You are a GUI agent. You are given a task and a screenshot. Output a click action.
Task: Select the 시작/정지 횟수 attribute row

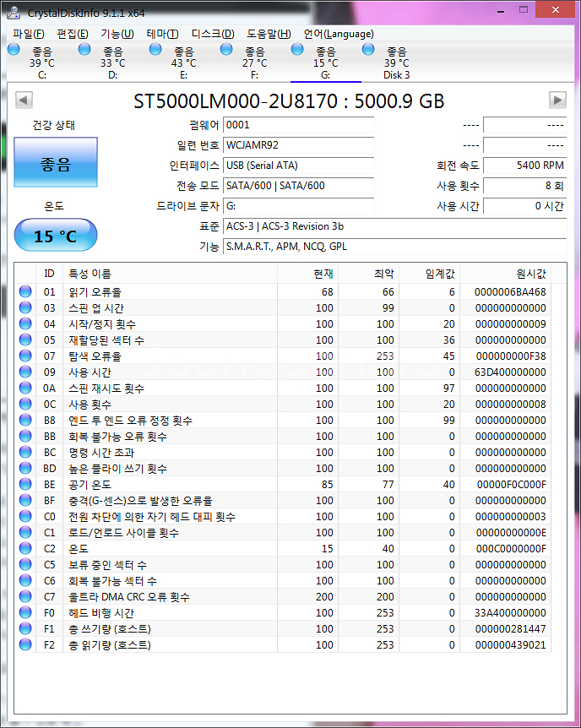(283, 323)
